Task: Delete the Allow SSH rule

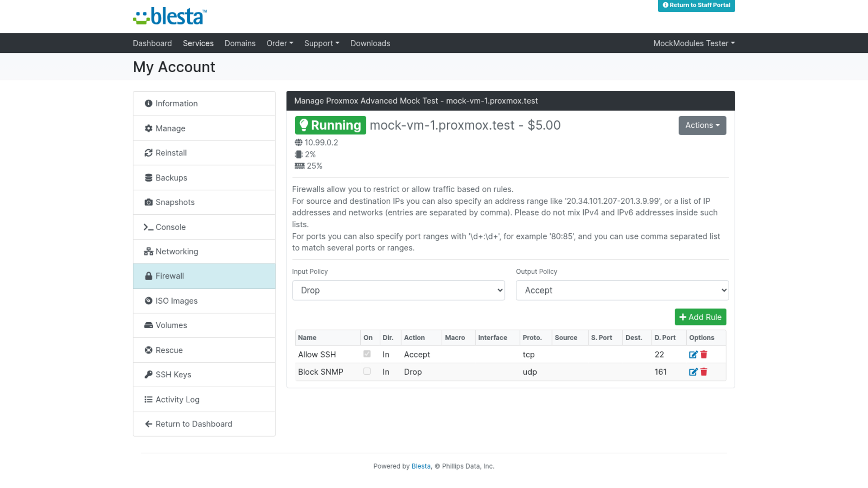Action: pos(703,355)
